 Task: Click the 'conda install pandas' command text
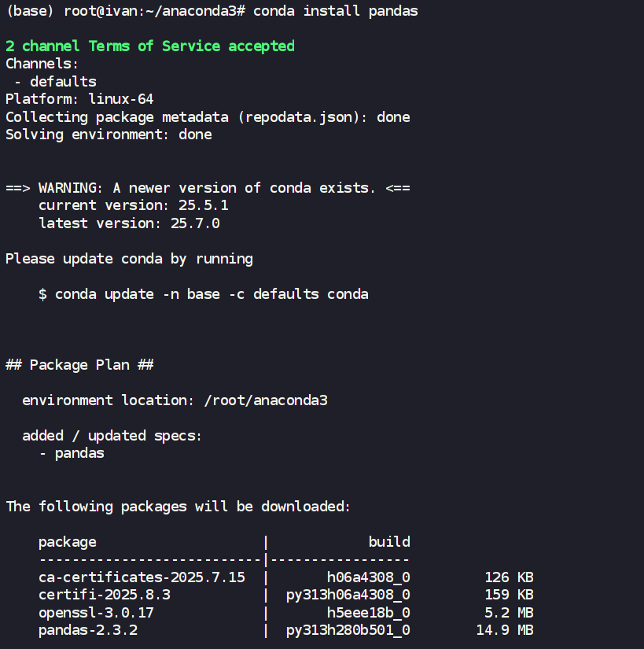[x=336, y=11]
